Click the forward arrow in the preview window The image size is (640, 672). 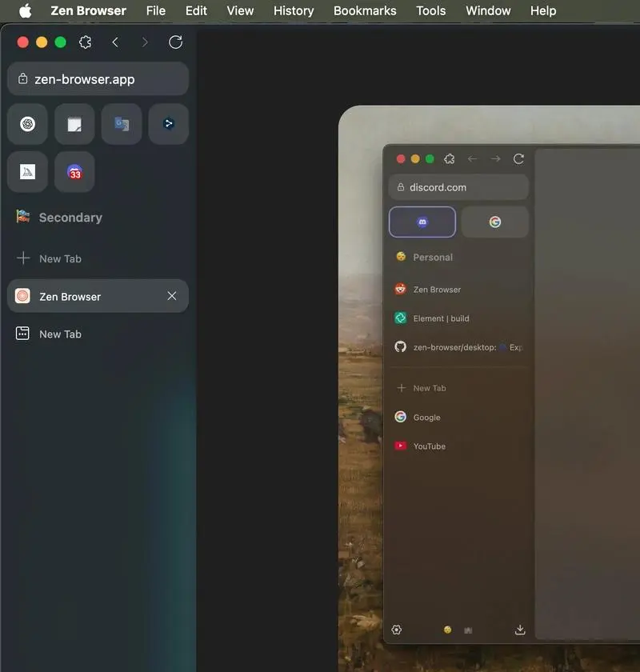tap(495, 159)
